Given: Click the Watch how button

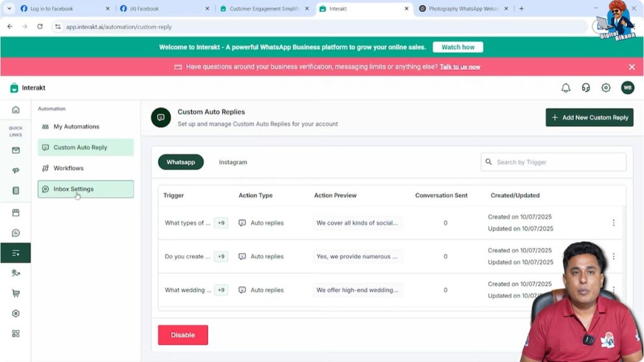Looking at the screenshot, I should click(458, 47).
